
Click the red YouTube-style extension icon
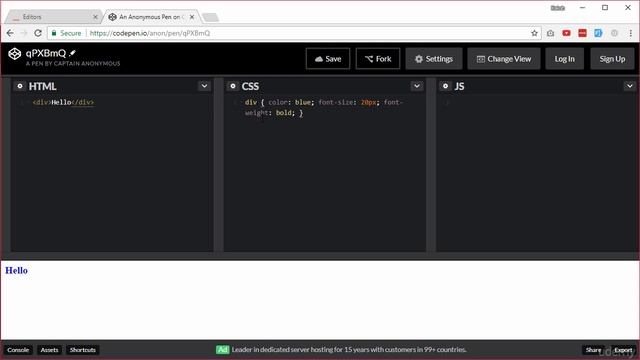click(566, 33)
